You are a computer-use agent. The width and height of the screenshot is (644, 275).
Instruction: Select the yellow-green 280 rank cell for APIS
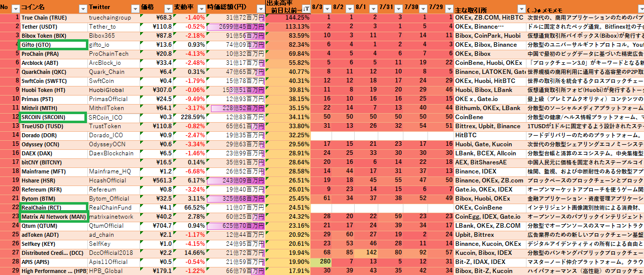(x=324, y=262)
